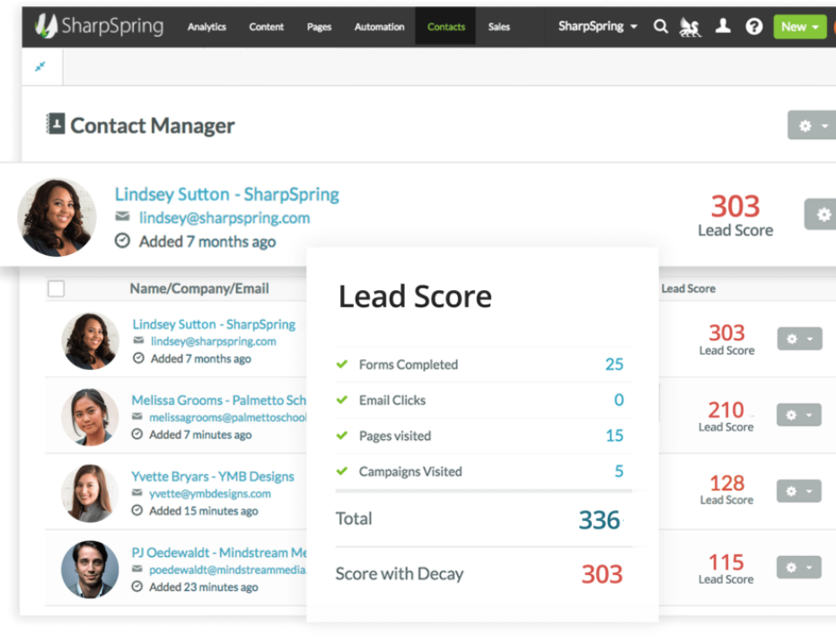Open the green New dropdown button
Image resolution: width=836 pixels, height=644 pixels.
click(800, 27)
